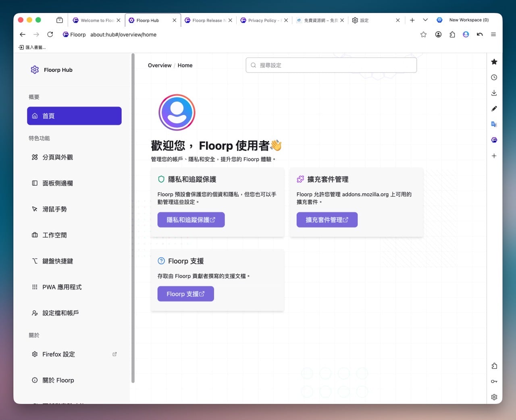Open the history clock panel icon

(494, 77)
